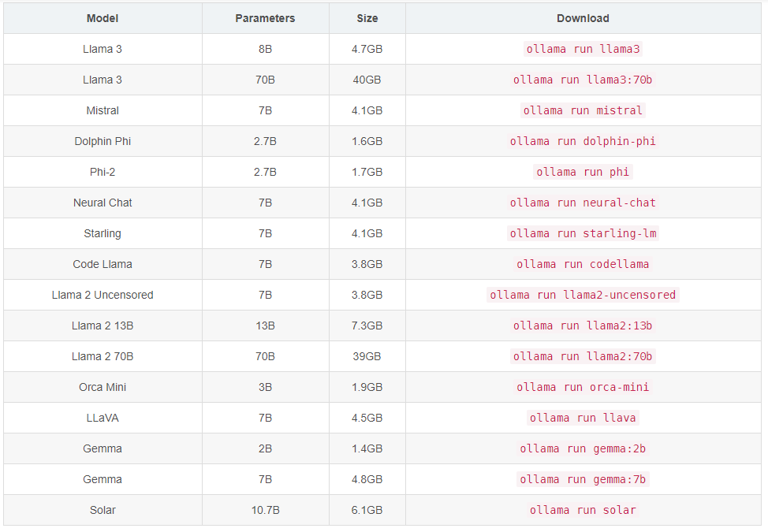The height and width of the screenshot is (532, 768).
Task: Click the 'ollama run llama2:70b' command
Action: pos(583,356)
